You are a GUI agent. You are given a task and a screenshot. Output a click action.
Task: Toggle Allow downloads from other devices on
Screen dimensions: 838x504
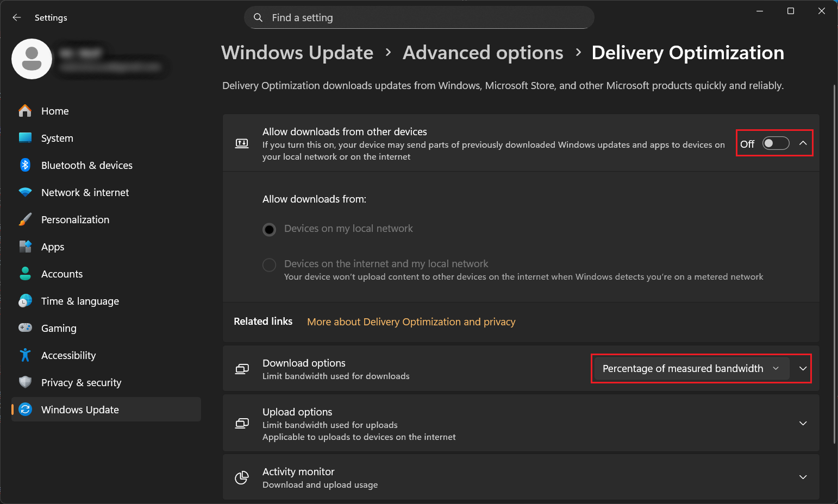pyautogui.click(x=776, y=143)
